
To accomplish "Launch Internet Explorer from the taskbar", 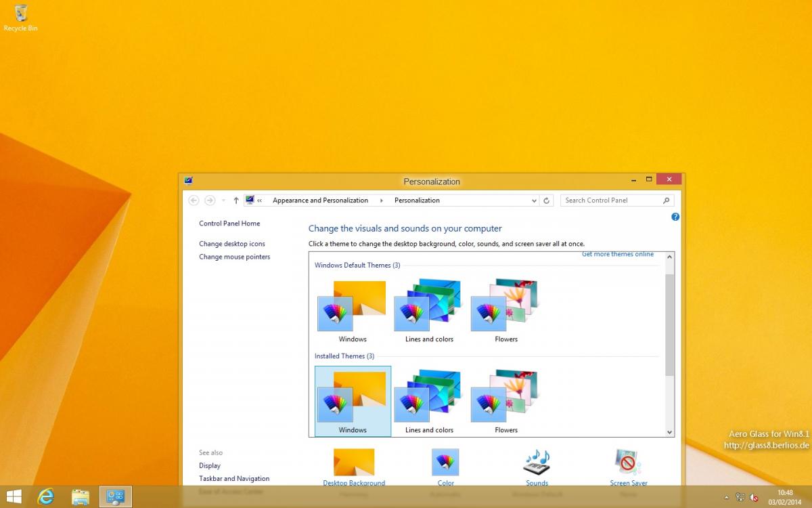I will [46, 496].
